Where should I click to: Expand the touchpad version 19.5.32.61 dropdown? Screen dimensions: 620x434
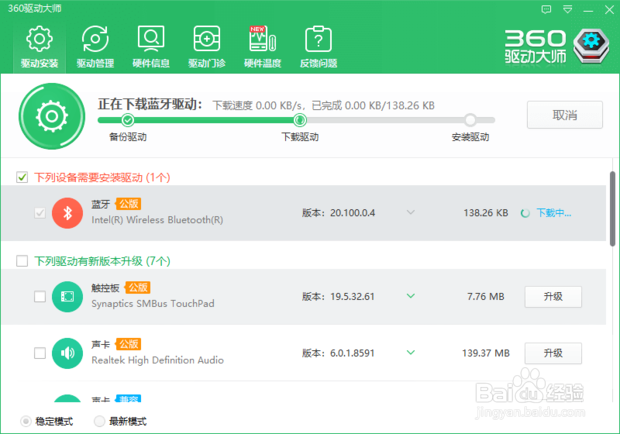(411, 296)
